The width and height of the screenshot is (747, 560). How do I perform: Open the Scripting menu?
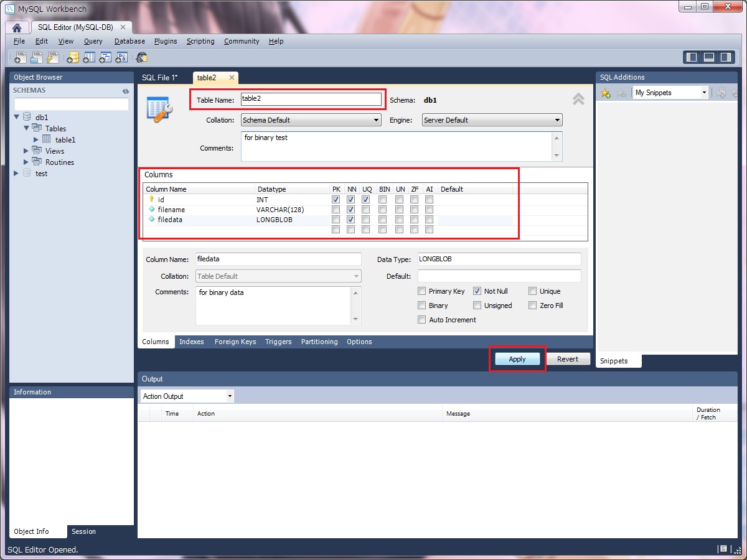coord(200,41)
